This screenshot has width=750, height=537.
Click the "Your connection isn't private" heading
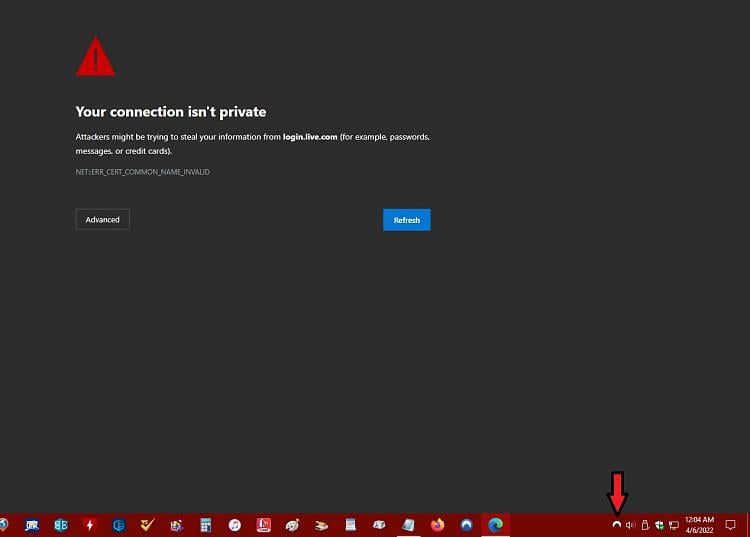[171, 112]
